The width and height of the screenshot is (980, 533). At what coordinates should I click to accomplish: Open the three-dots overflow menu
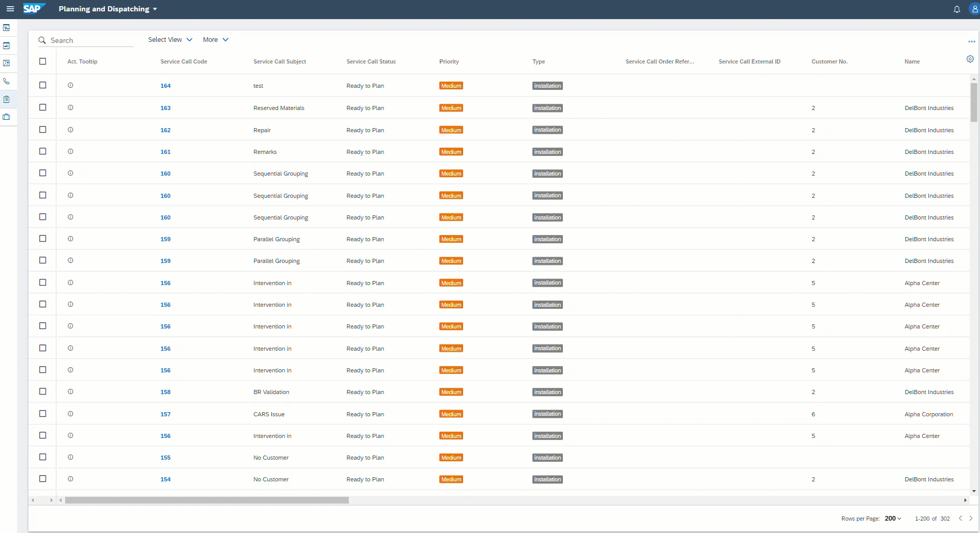[x=972, y=41]
